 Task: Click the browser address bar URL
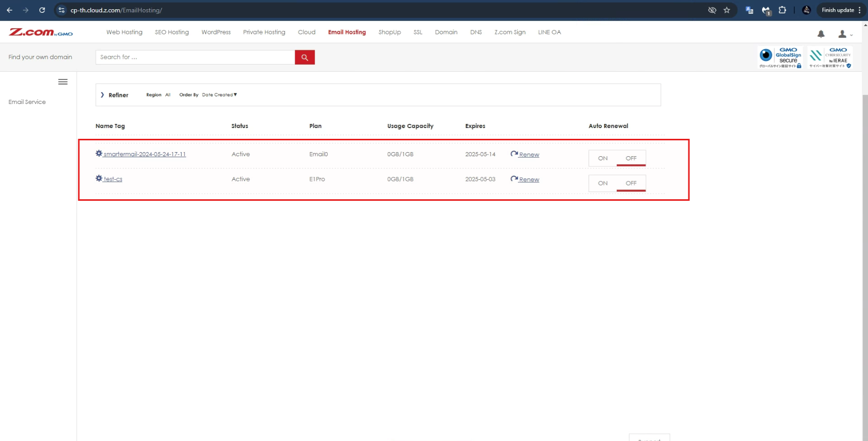(x=116, y=10)
